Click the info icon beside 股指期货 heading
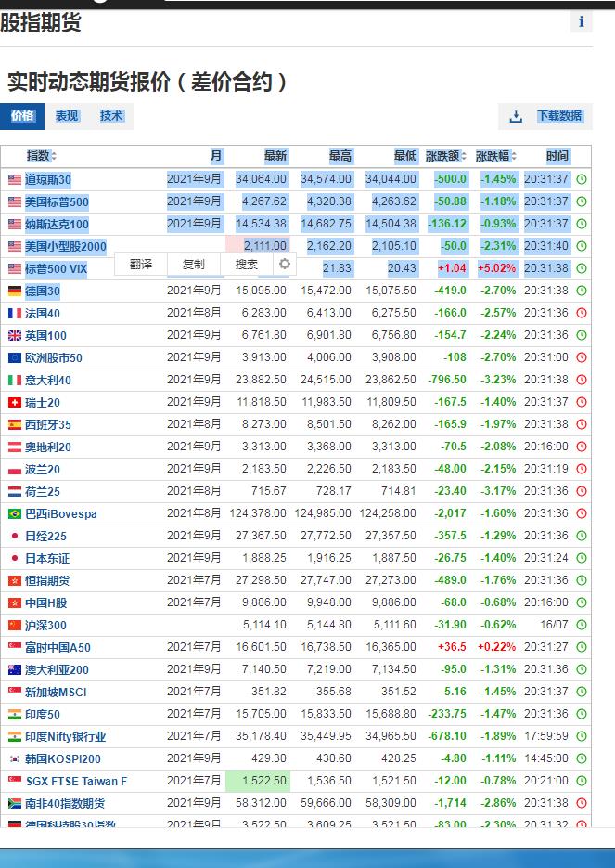The image size is (615, 868). click(581, 22)
